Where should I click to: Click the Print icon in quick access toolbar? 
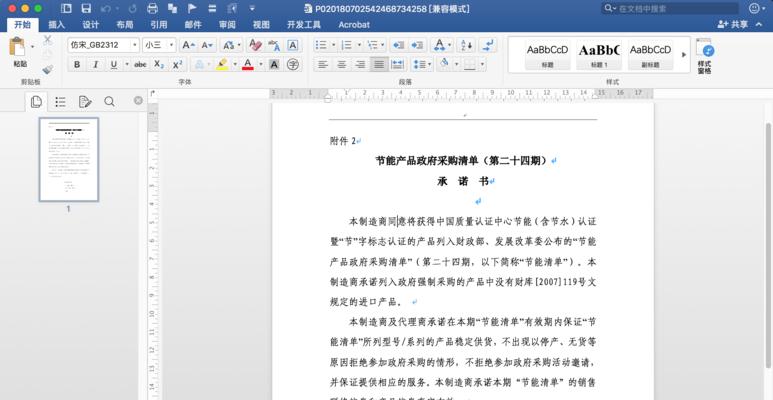(152, 8)
